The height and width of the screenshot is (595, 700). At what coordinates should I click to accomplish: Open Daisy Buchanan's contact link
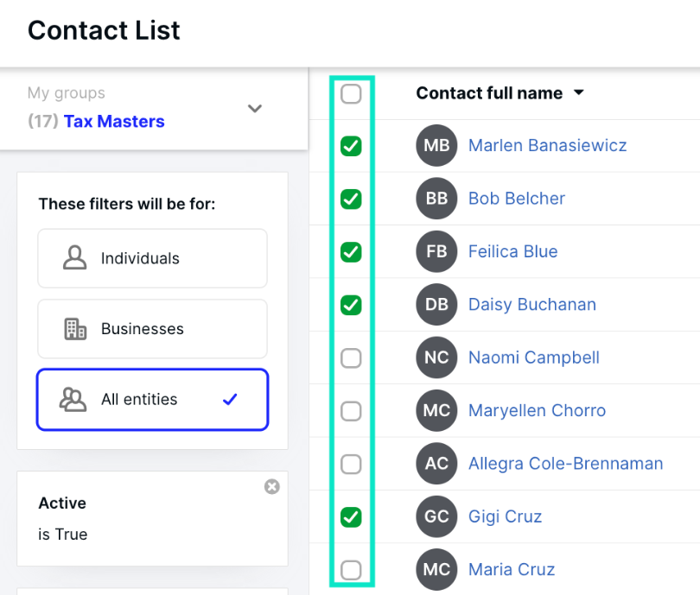(532, 305)
